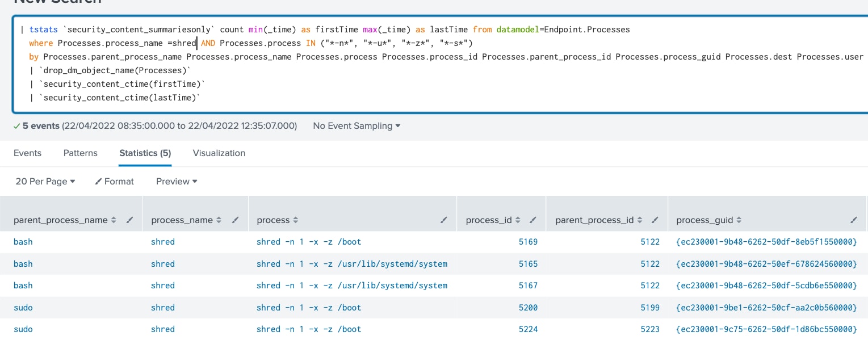Open the 20 Per Page dropdown
The width and height of the screenshot is (868, 340).
point(45,182)
